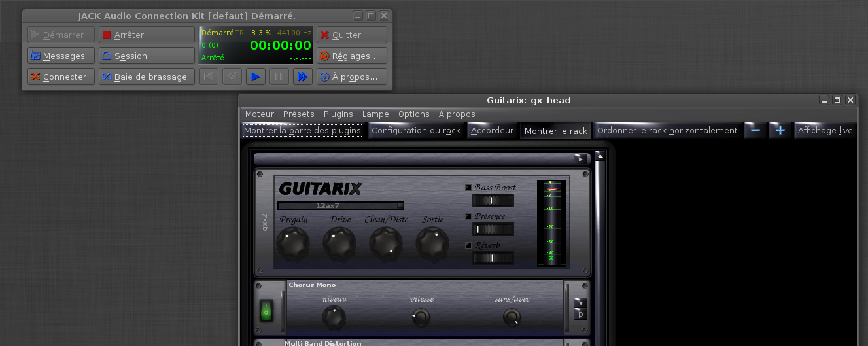Enable the Bass Boost checkbox

tap(468, 188)
